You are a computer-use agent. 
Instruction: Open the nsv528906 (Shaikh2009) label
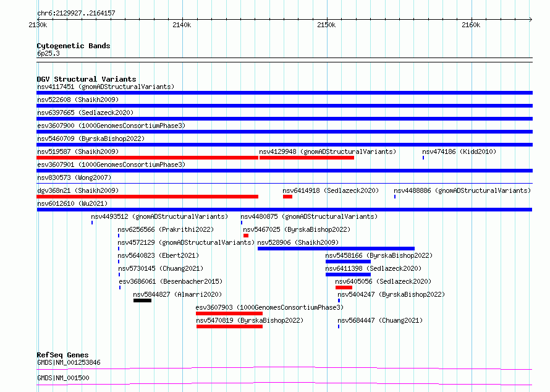tap(298, 242)
